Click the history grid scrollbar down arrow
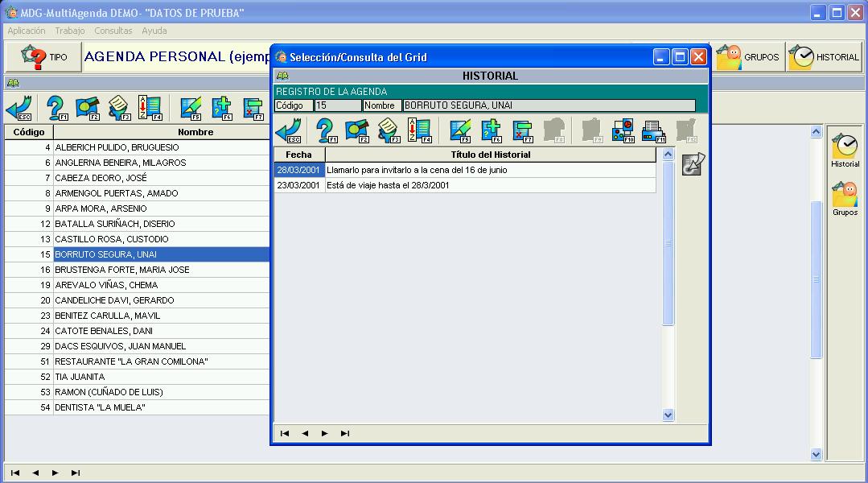 668,415
